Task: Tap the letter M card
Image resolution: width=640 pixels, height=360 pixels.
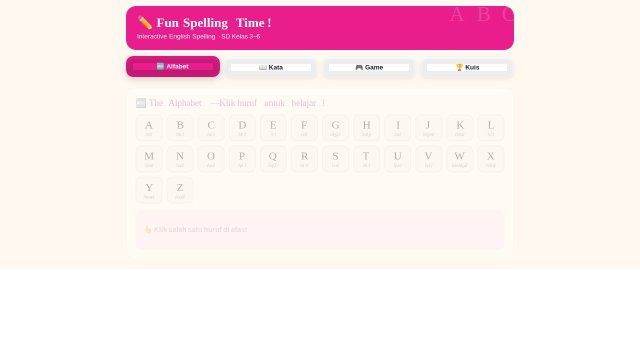Action: [x=149, y=159]
